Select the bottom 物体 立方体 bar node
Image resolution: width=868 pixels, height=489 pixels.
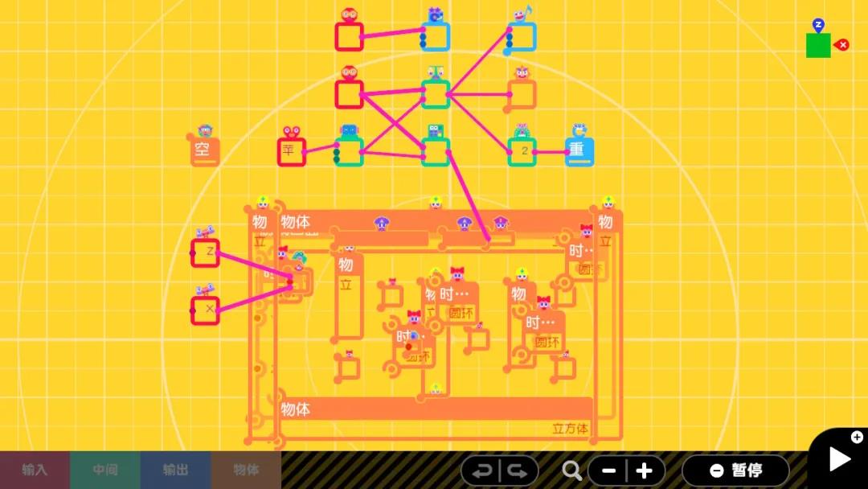pyautogui.click(x=435, y=417)
